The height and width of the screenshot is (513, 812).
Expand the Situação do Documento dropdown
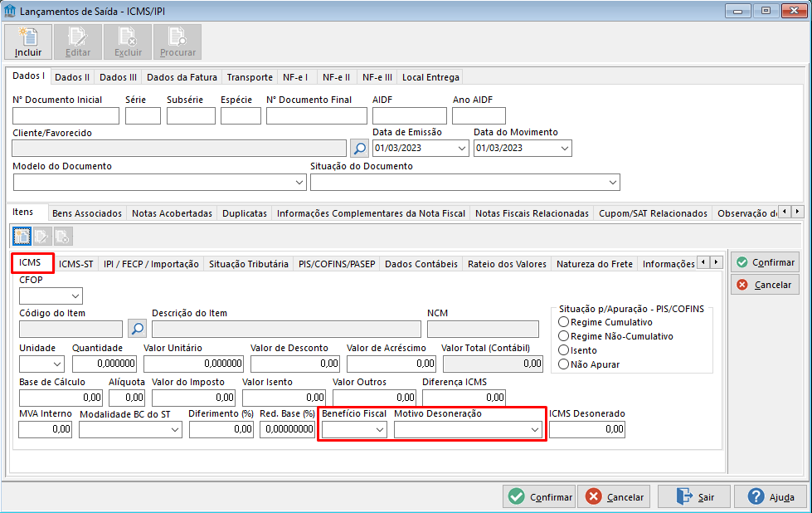pos(613,183)
